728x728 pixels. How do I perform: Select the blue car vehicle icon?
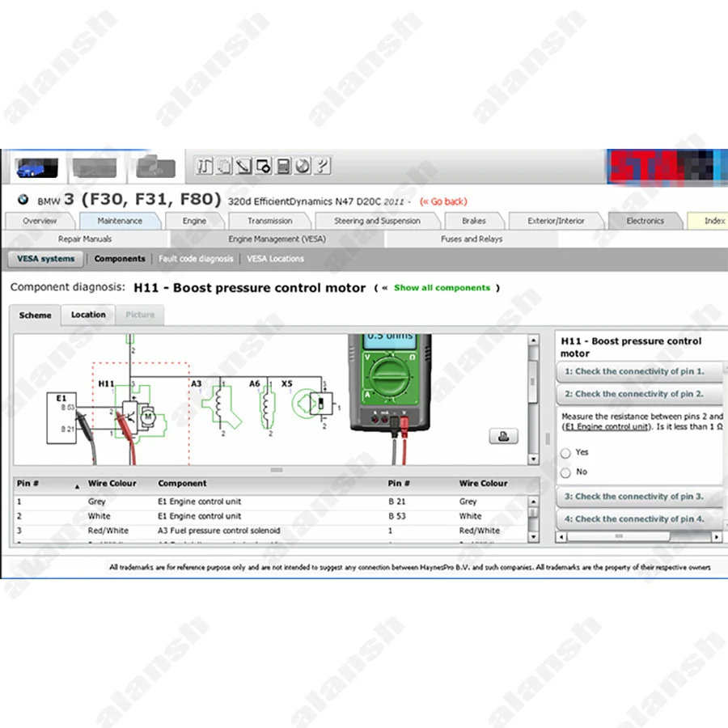pyautogui.click(x=36, y=167)
